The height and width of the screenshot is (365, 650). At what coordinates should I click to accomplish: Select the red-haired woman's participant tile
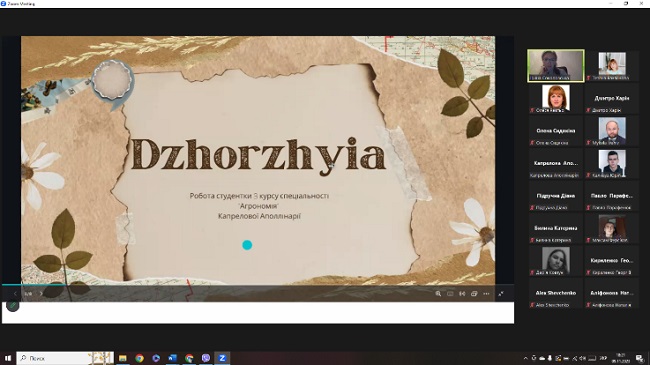556,98
